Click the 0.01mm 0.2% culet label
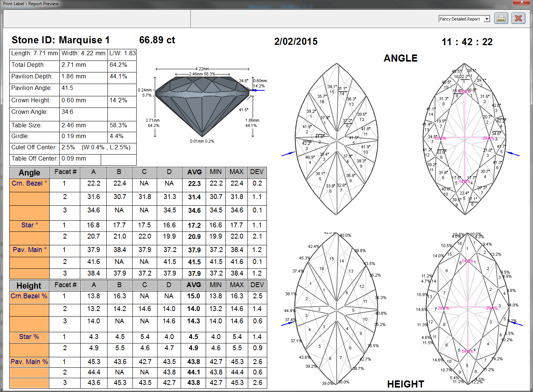533x392 pixels. (x=202, y=141)
